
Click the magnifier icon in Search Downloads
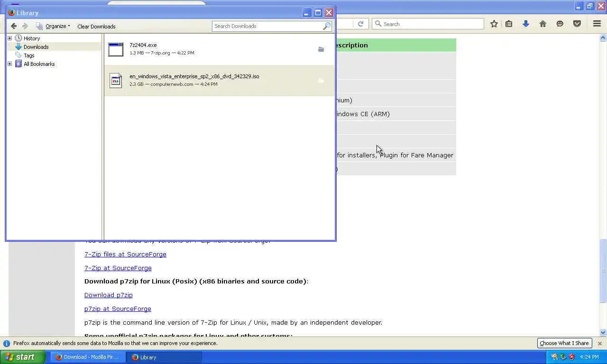coord(326,26)
